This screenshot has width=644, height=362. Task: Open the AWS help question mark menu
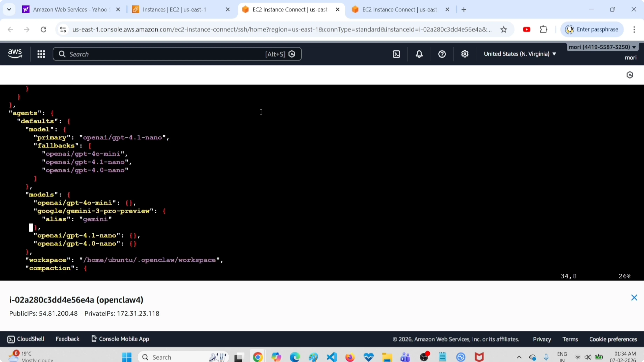tap(442, 54)
